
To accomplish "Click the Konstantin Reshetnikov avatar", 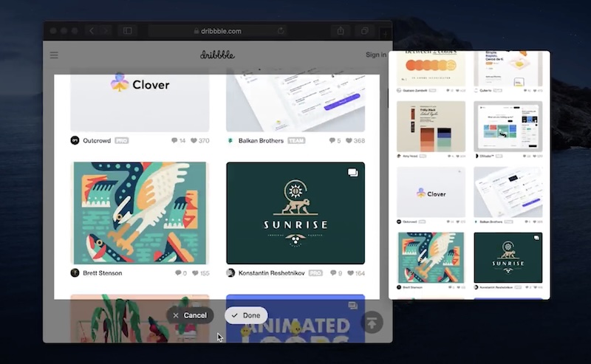I will [230, 272].
